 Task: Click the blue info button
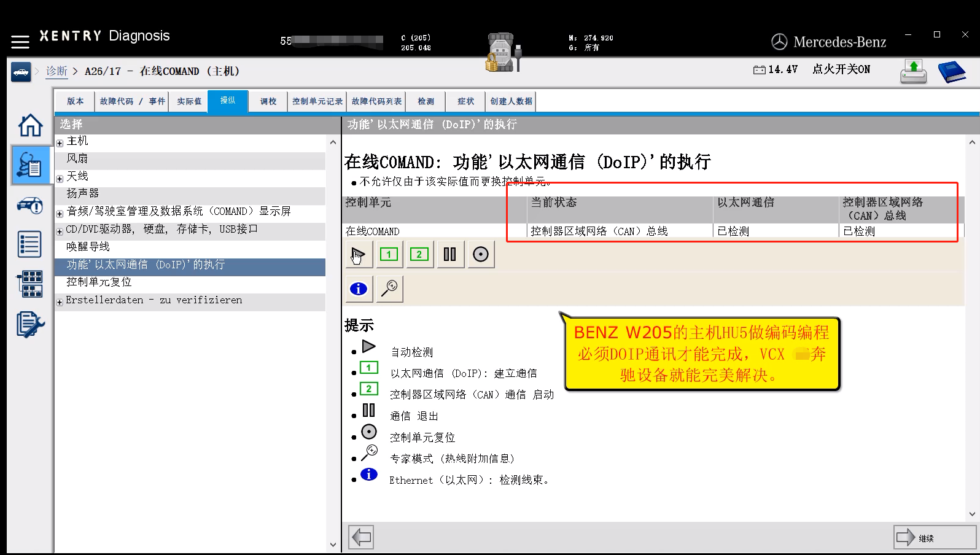[x=359, y=289]
